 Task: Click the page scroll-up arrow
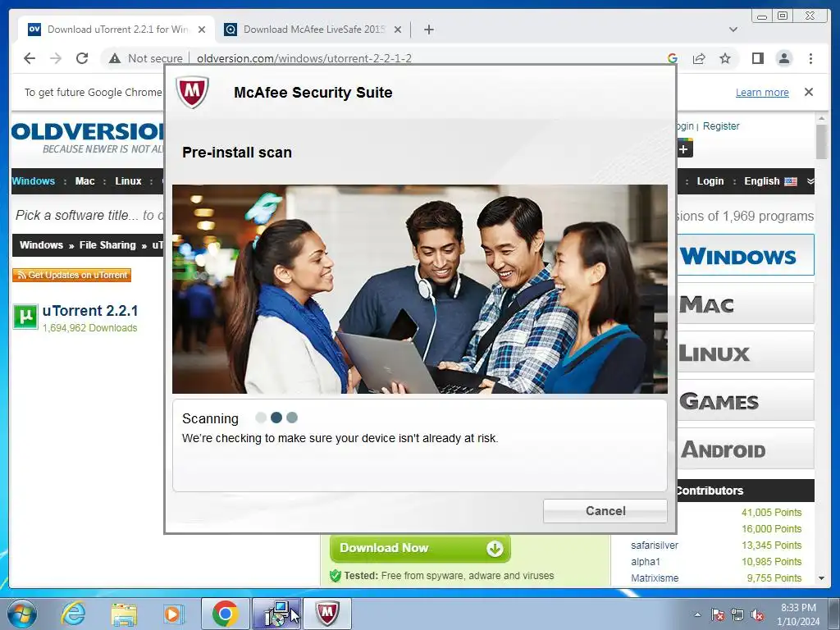click(x=822, y=118)
